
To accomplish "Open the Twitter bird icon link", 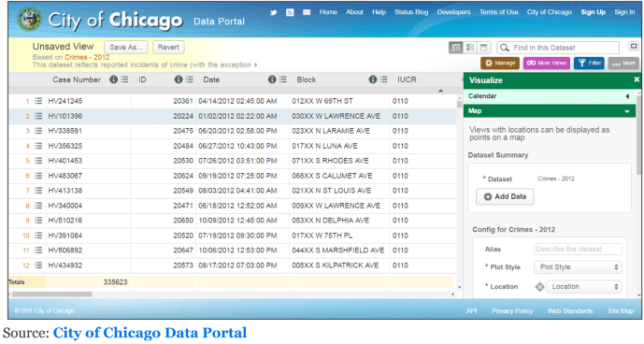I will pos(273,12).
